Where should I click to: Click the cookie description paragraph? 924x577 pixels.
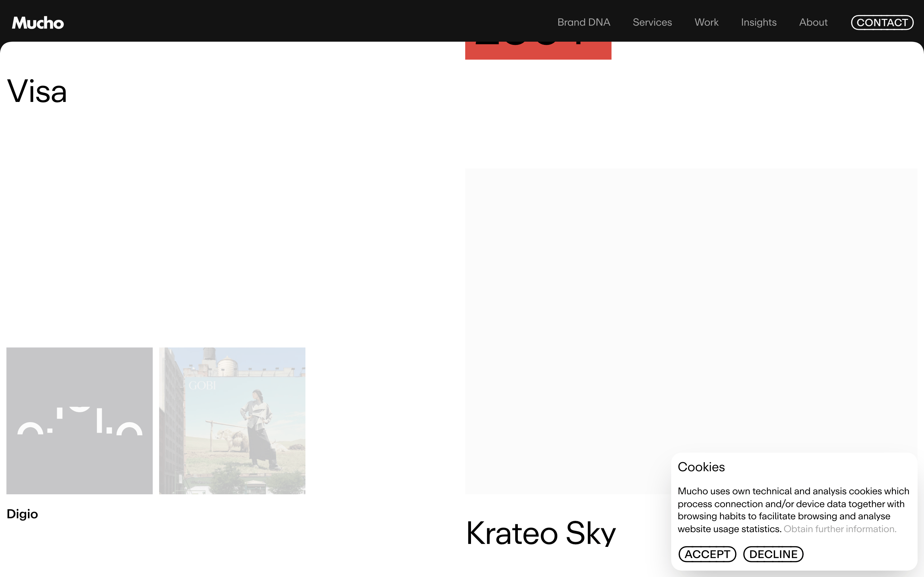point(793,510)
